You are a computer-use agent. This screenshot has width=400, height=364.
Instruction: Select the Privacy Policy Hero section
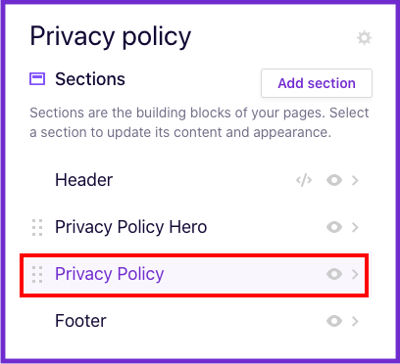click(x=195, y=227)
